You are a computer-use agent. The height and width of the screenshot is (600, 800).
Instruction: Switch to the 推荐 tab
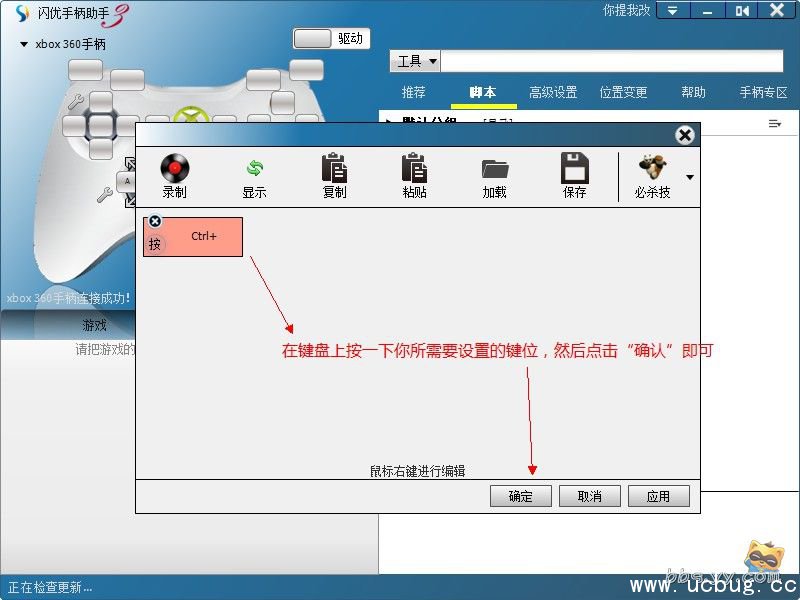tap(414, 92)
